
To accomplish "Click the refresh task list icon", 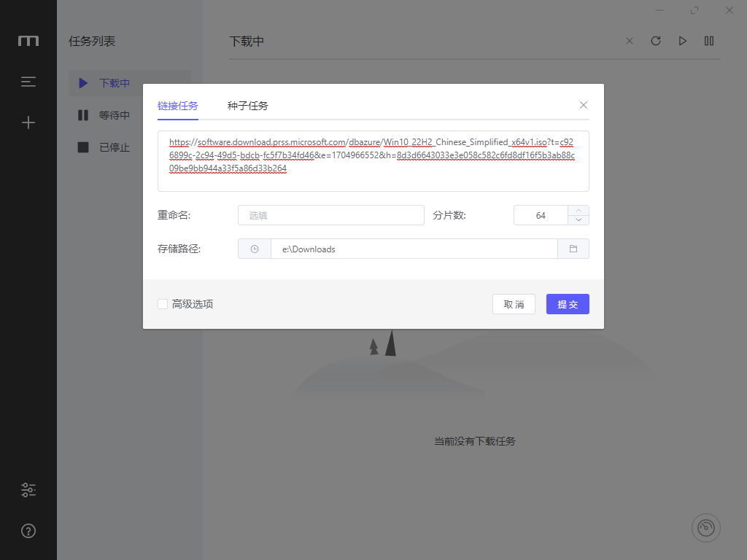I will pyautogui.click(x=656, y=41).
